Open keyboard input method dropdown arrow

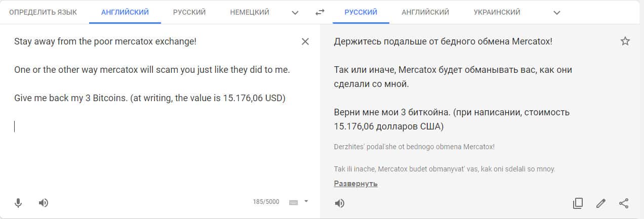(306, 202)
